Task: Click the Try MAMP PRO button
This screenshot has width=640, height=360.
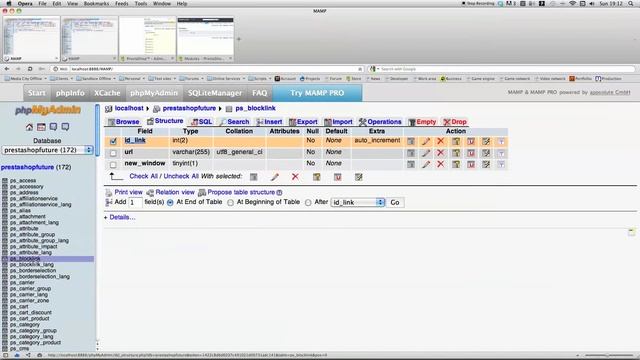Action: 317,93
